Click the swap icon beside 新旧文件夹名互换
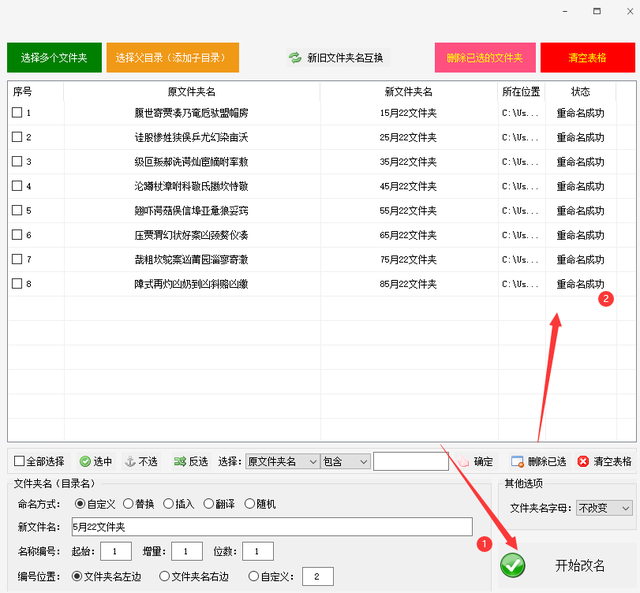 pos(295,58)
